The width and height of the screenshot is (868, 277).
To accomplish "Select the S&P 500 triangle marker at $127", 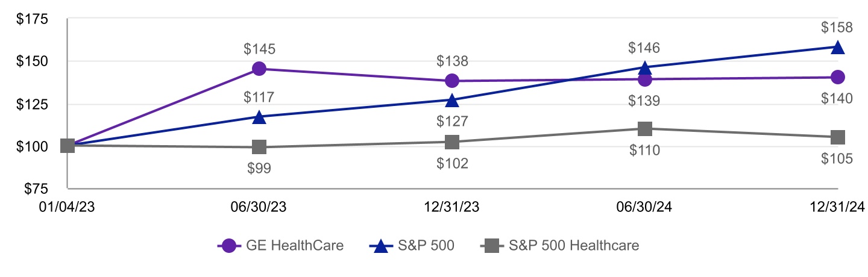I will click(x=452, y=101).
